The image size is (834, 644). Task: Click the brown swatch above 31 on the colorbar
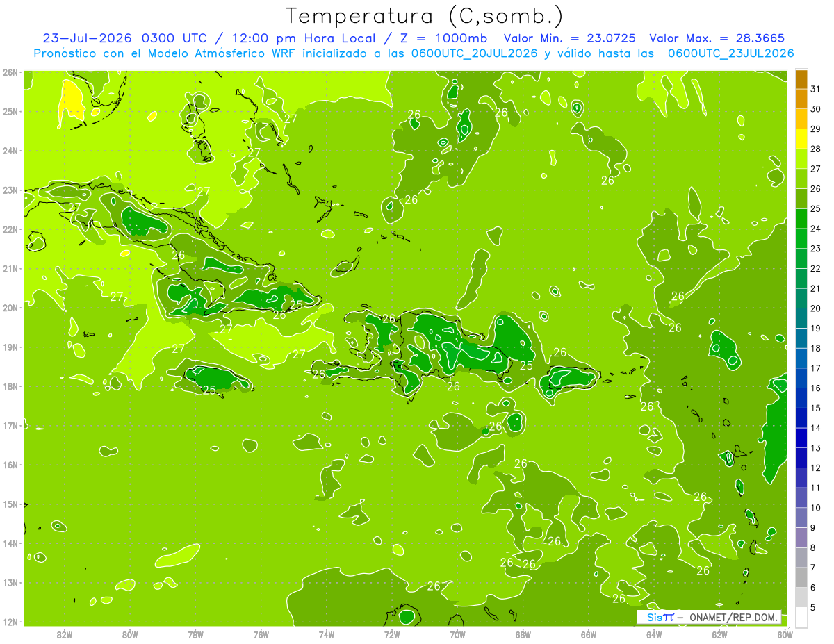pos(801,79)
